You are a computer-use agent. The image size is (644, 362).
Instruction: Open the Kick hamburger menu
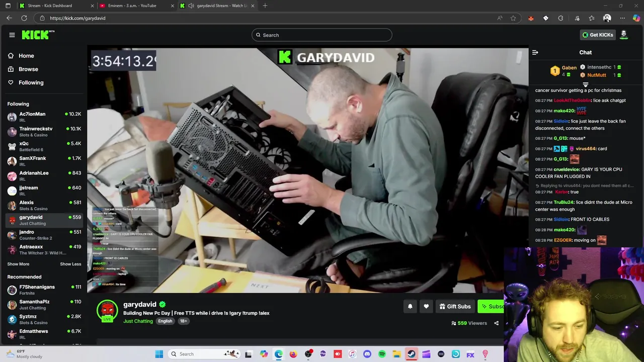12,35
